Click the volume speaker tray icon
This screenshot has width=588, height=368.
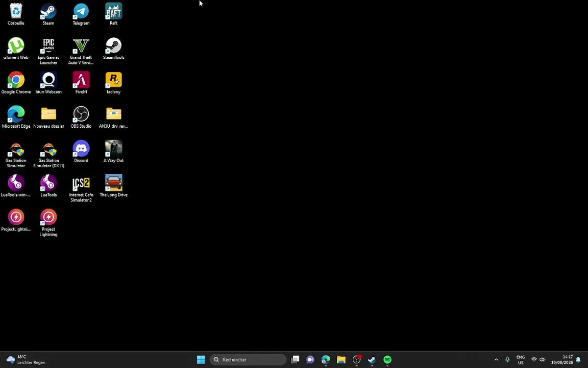[x=542, y=360]
